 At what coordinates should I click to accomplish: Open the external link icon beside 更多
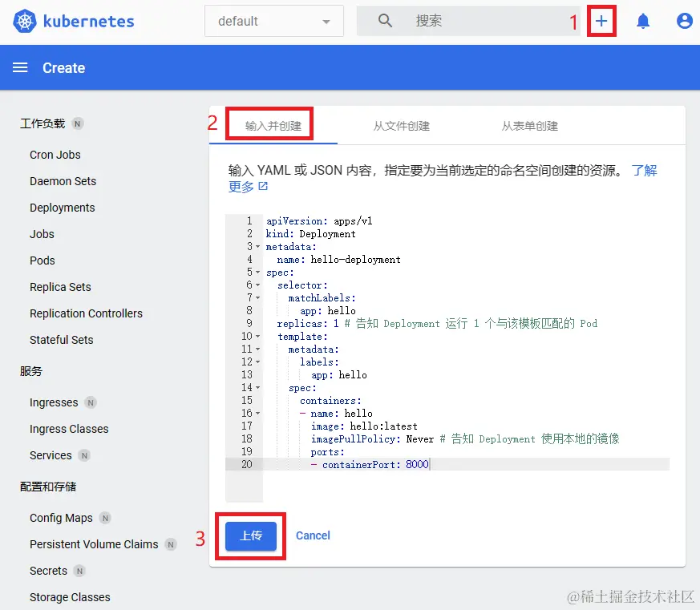263,186
